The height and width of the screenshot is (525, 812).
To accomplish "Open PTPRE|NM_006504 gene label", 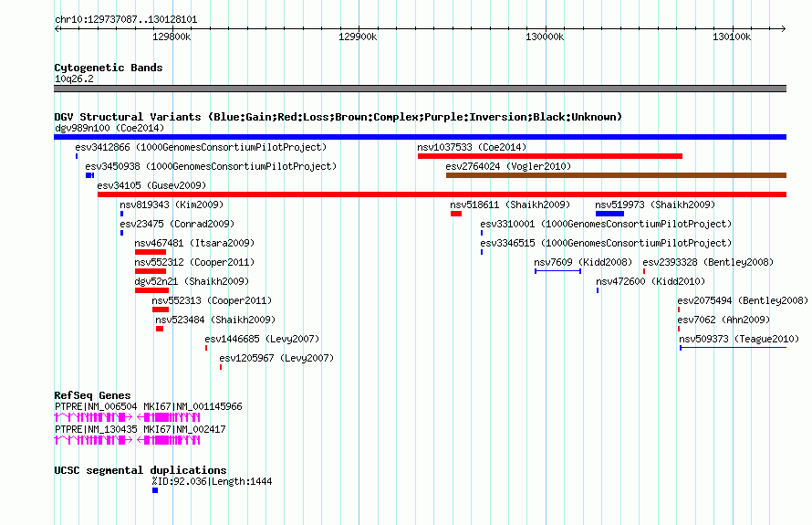I will (x=96, y=407).
